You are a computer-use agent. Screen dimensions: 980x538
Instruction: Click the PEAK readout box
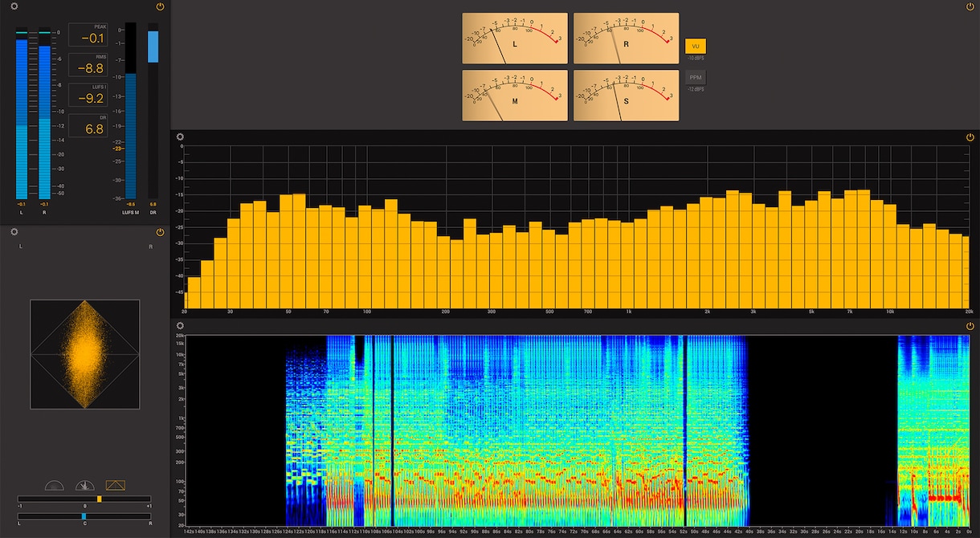[x=88, y=35]
